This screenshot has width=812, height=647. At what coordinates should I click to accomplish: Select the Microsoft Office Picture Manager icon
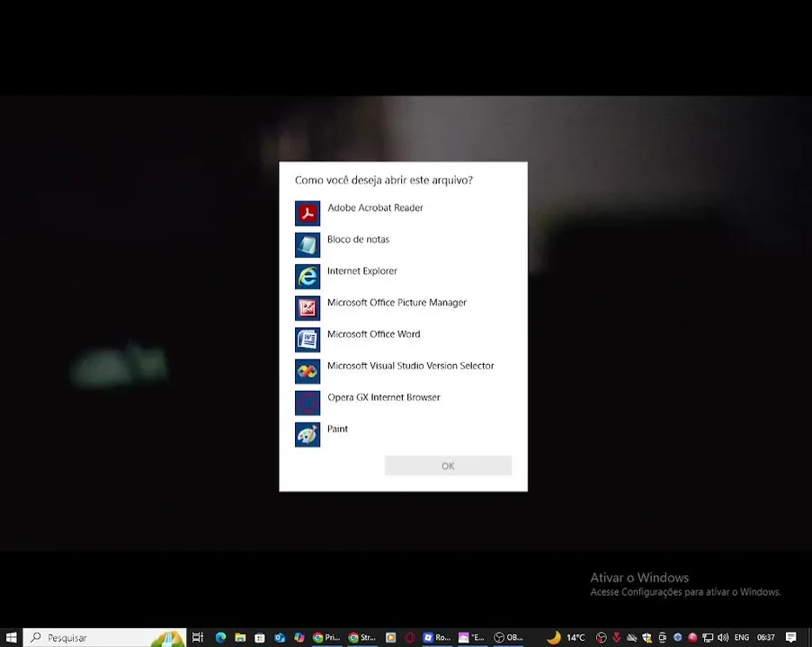click(308, 308)
